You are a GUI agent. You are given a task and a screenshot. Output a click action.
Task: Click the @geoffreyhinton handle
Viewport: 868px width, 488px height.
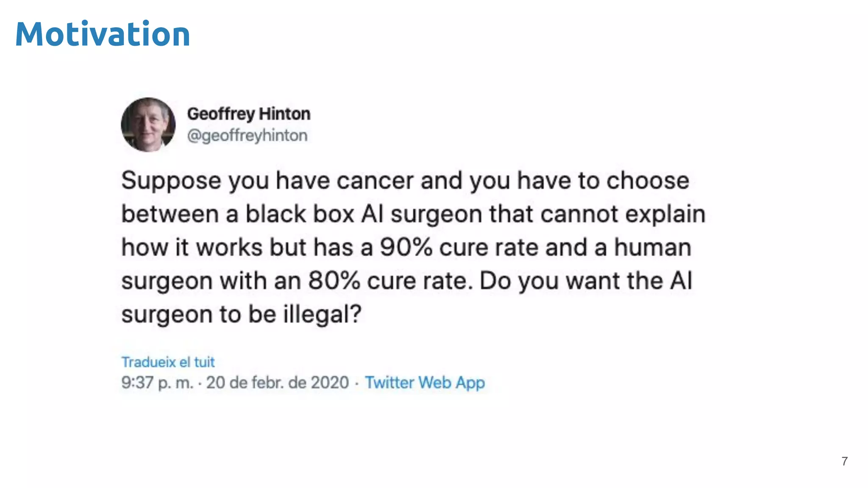tap(247, 136)
